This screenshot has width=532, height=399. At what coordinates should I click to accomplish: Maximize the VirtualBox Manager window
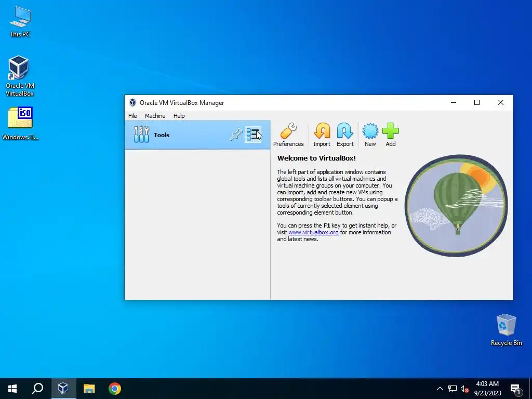(x=477, y=102)
